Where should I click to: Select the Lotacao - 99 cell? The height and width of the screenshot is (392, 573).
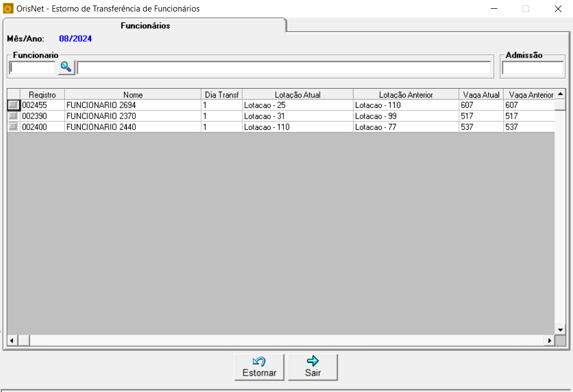(x=406, y=116)
